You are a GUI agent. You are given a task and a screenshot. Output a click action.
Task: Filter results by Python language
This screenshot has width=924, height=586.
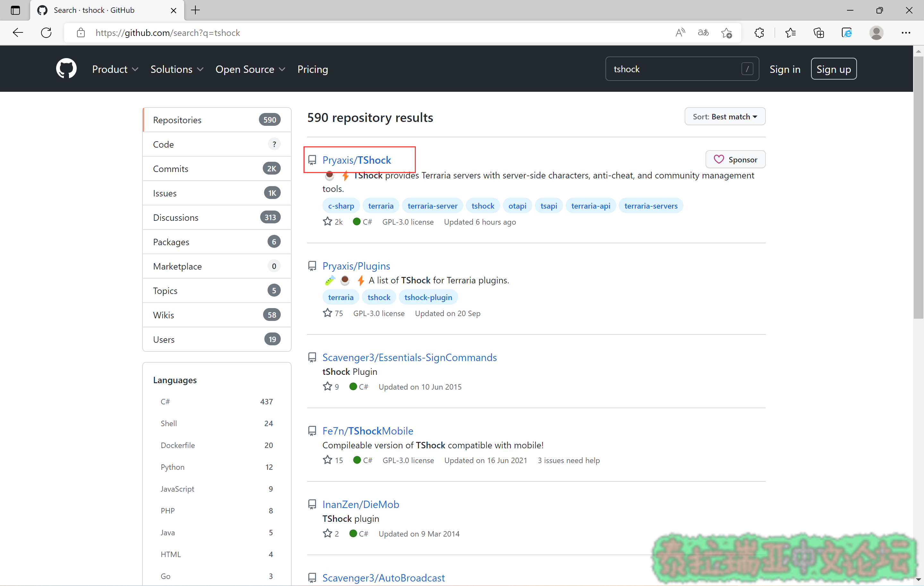click(217, 467)
